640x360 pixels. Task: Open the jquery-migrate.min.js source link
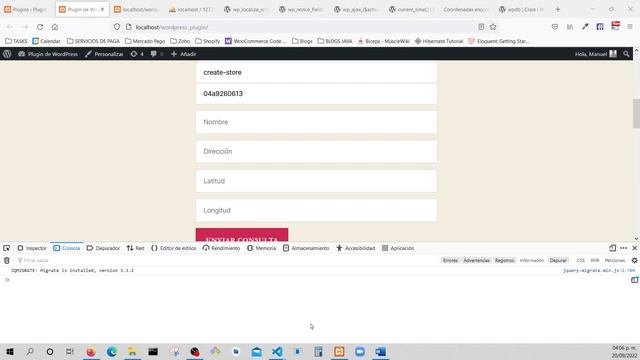[x=599, y=271]
